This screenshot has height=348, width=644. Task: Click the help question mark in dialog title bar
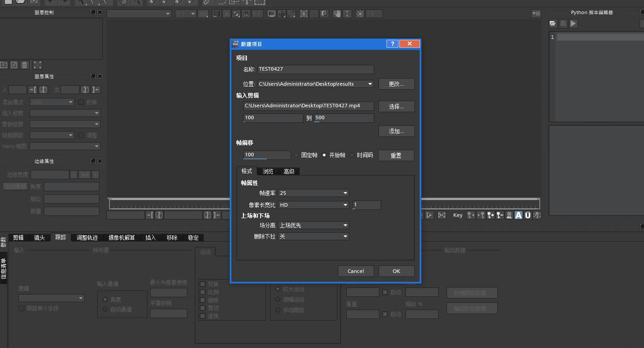(x=392, y=44)
